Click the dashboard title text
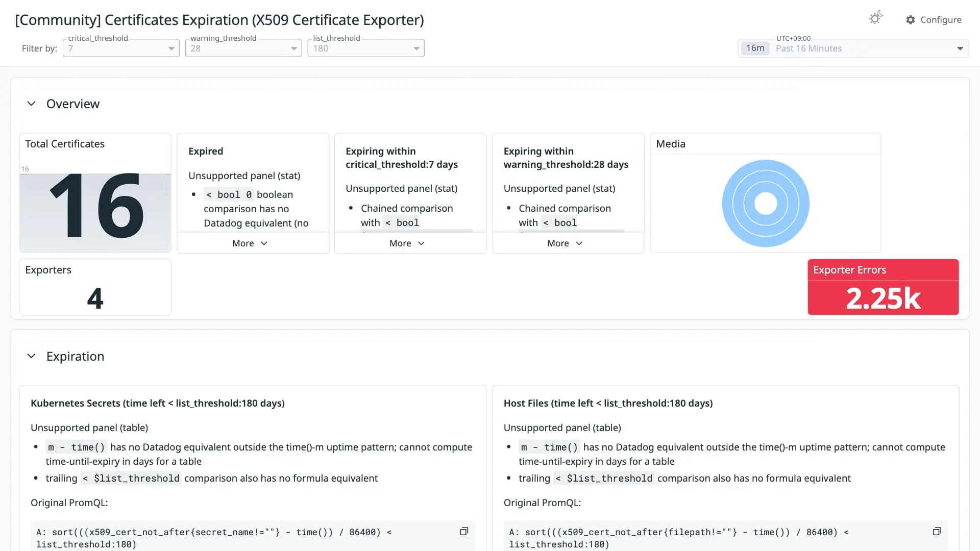The width and height of the screenshot is (980, 551). tap(219, 20)
